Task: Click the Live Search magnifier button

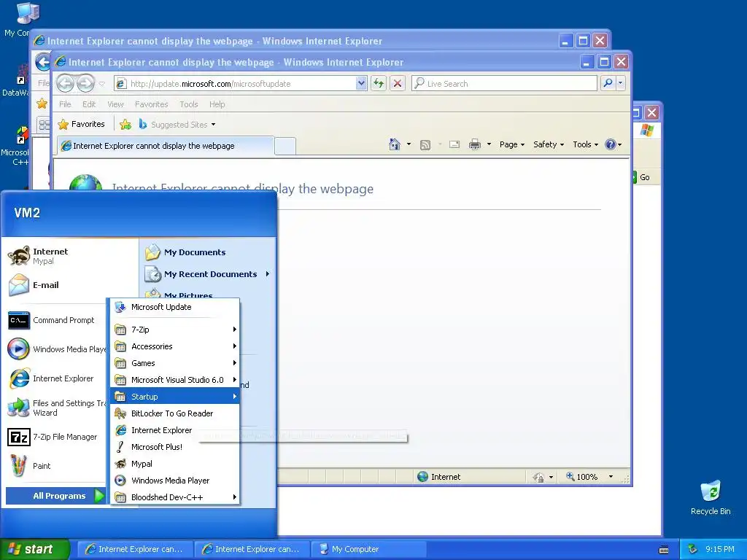Action: coord(608,83)
